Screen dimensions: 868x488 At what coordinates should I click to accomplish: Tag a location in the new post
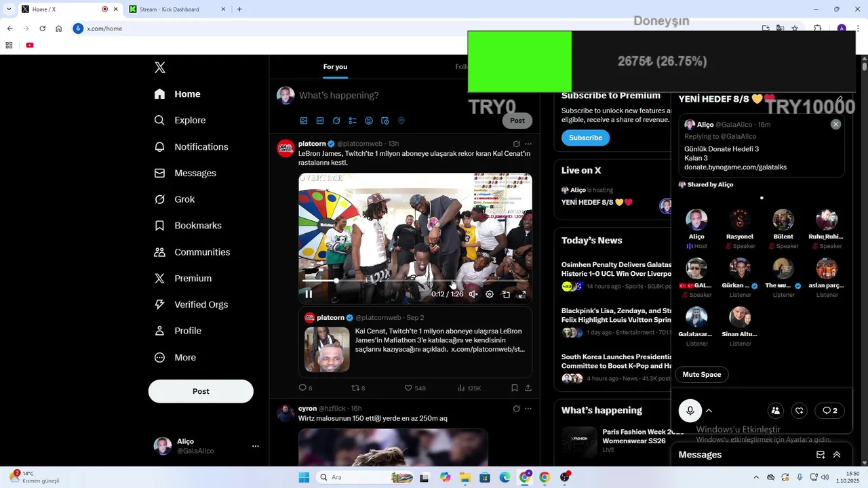tap(401, 121)
